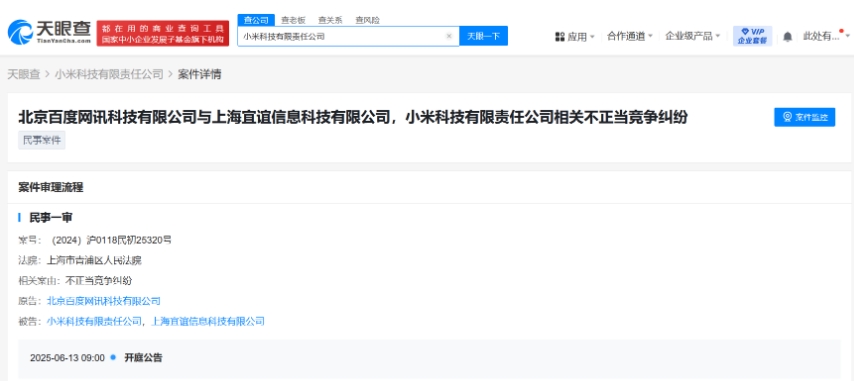Click the 案件详情 breadcrumb text

tap(199, 75)
